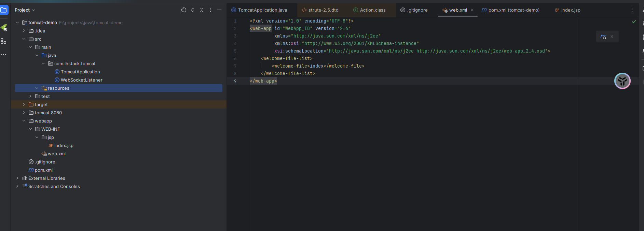Open More tool windows ellipsis in sidebar
The width and height of the screenshot is (644, 231).
[3, 55]
